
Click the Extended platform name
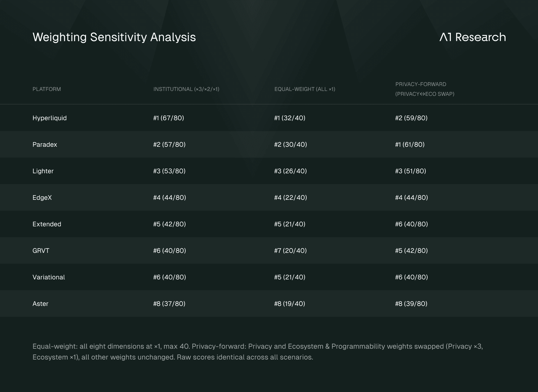pyautogui.click(x=47, y=224)
